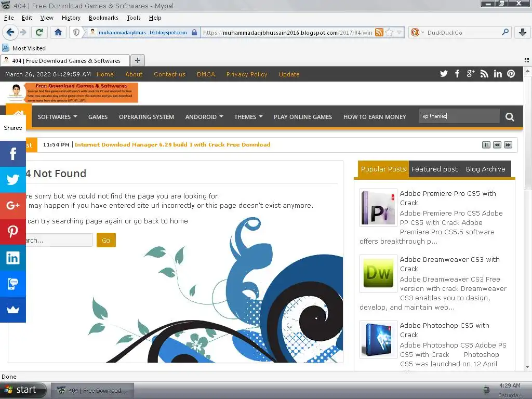Open HOW TO EARN MONEY nav item
532x399 pixels.
(375, 117)
